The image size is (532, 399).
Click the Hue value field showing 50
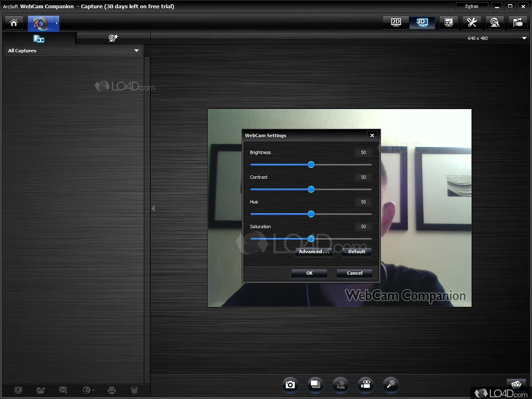(x=363, y=202)
